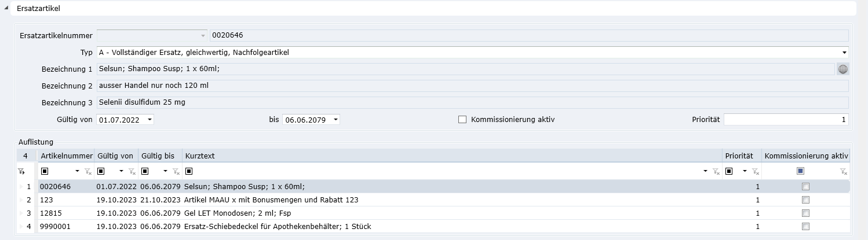The width and height of the screenshot is (868, 240).
Task: Click the Priorität input field
Action: pos(786,120)
